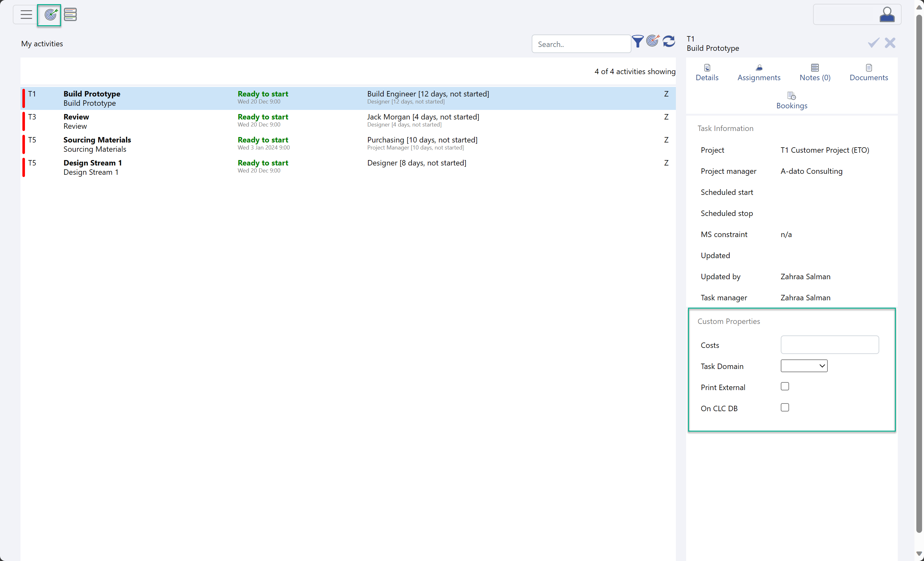Click the 4 of 4 activities showing label
924x561 pixels.
click(x=635, y=71)
